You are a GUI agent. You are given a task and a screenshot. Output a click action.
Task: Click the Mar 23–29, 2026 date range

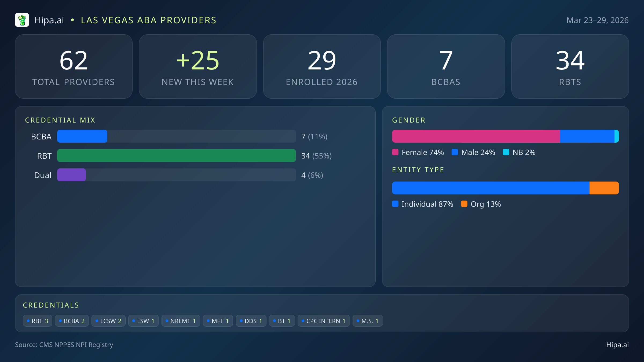[x=597, y=20]
